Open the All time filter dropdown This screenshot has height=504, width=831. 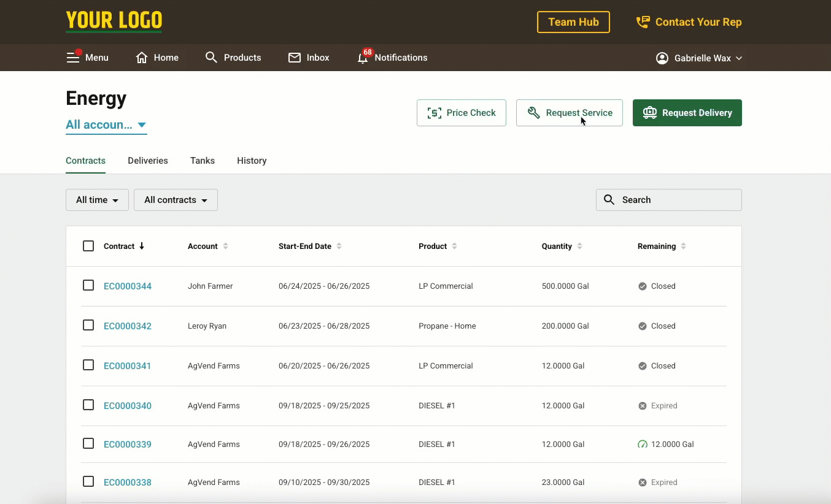[x=97, y=200]
